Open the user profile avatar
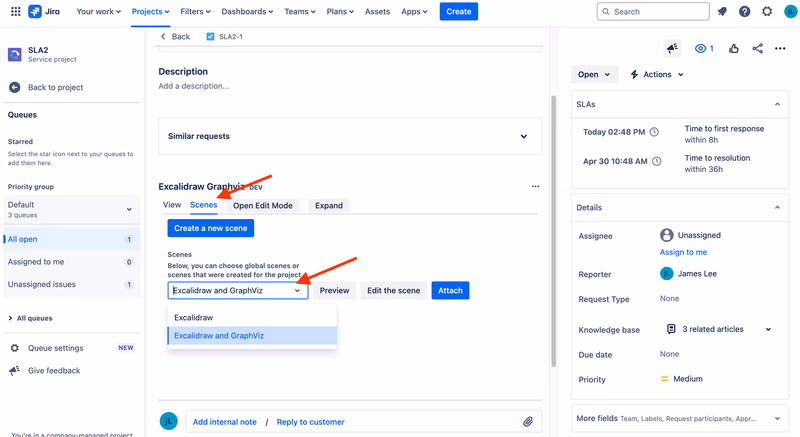Image resolution: width=800 pixels, height=437 pixels. (790, 11)
